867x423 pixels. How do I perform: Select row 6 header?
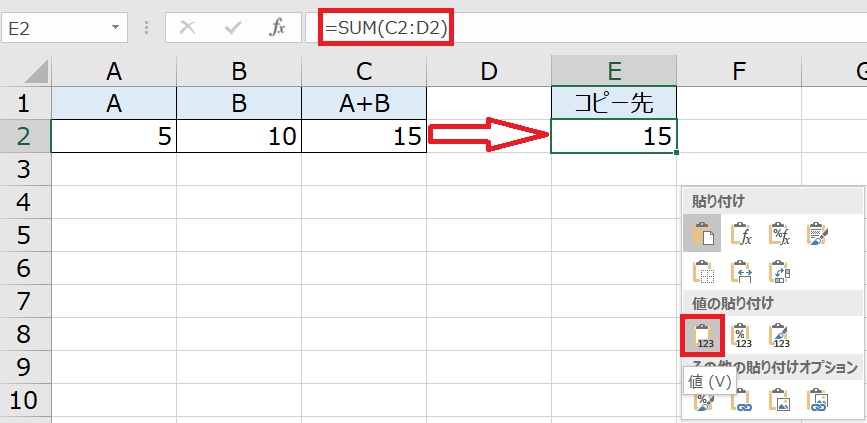[25, 268]
